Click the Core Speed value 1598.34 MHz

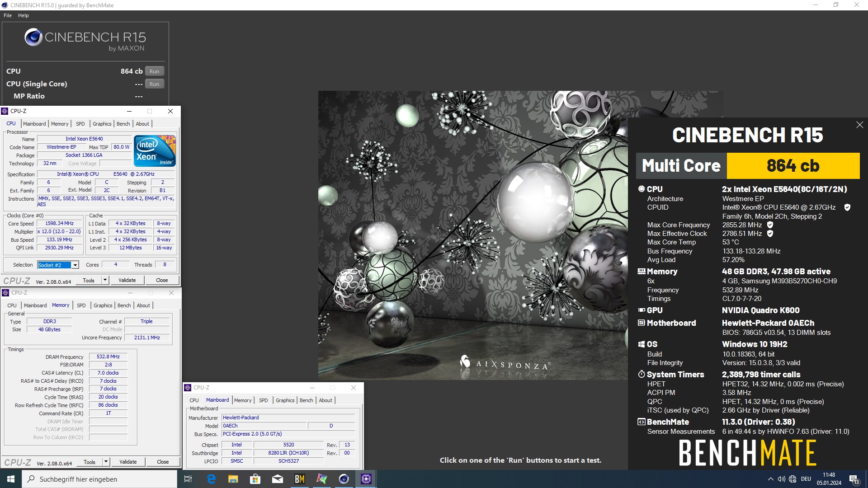click(x=59, y=224)
